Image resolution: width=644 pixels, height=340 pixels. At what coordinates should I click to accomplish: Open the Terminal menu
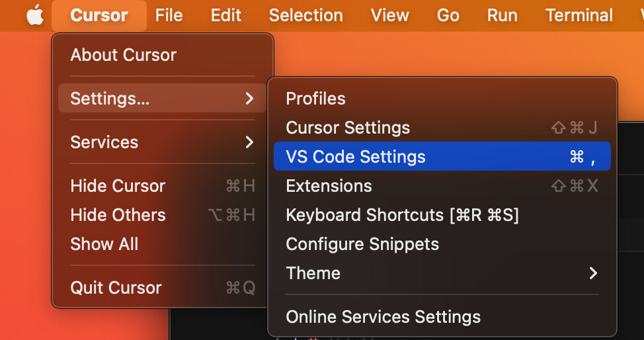point(579,15)
